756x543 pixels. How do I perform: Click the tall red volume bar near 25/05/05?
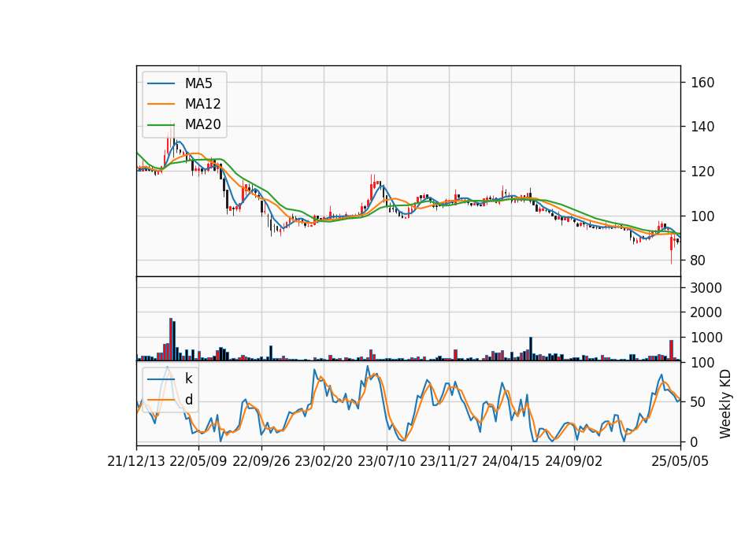[671, 351]
